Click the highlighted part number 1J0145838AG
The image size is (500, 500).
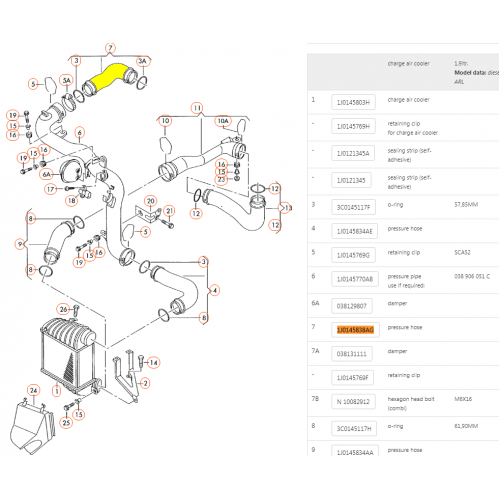[355, 330]
